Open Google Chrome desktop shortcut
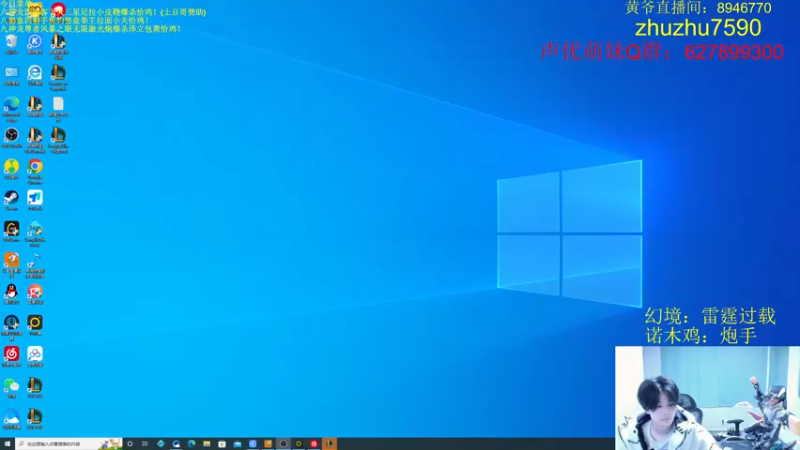The width and height of the screenshot is (800, 450). [x=35, y=170]
